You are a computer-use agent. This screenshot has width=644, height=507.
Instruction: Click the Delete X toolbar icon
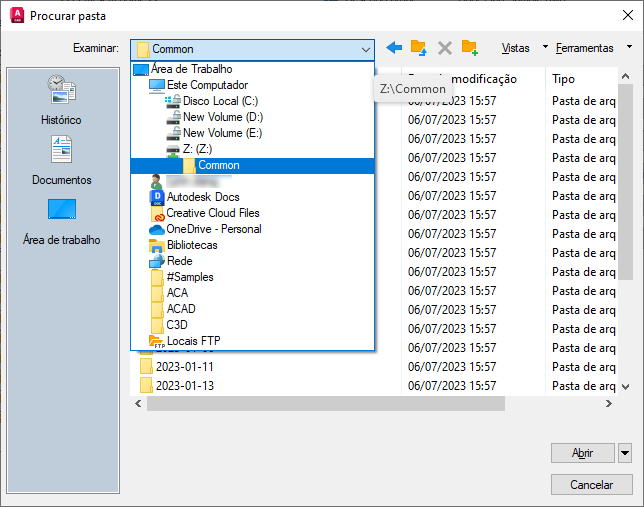click(x=444, y=48)
